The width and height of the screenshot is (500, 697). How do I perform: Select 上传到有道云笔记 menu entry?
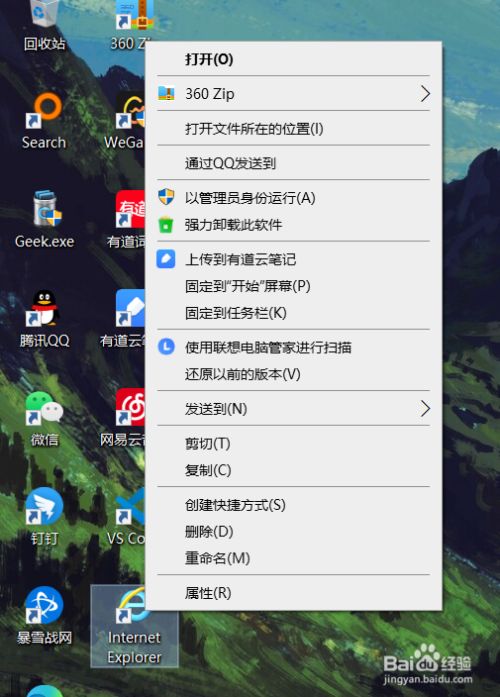coord(294,259)
